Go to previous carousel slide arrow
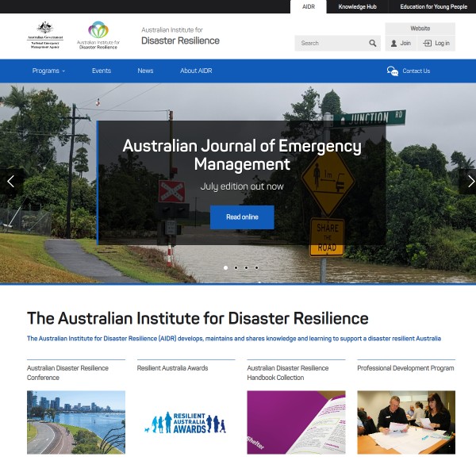This screenshot has height=476, width=476. click(x=10, y=181)
